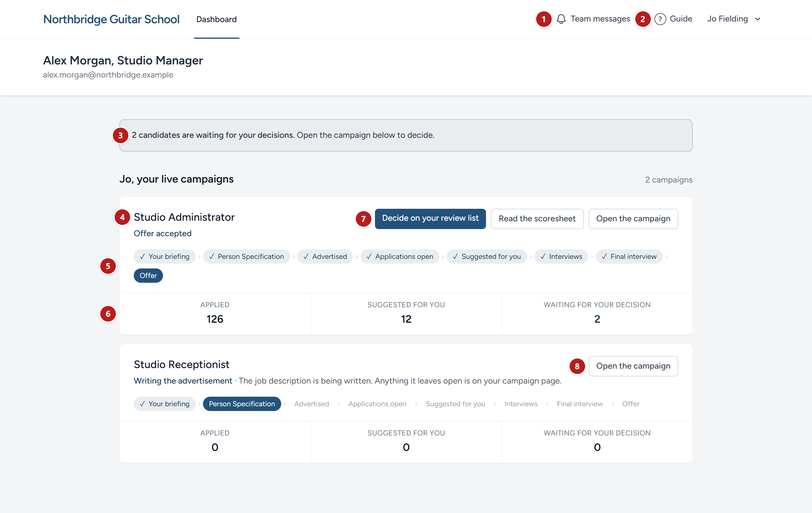
Task: Select Your briefing step under Studio Receptionist
Action: coord(164,404)
